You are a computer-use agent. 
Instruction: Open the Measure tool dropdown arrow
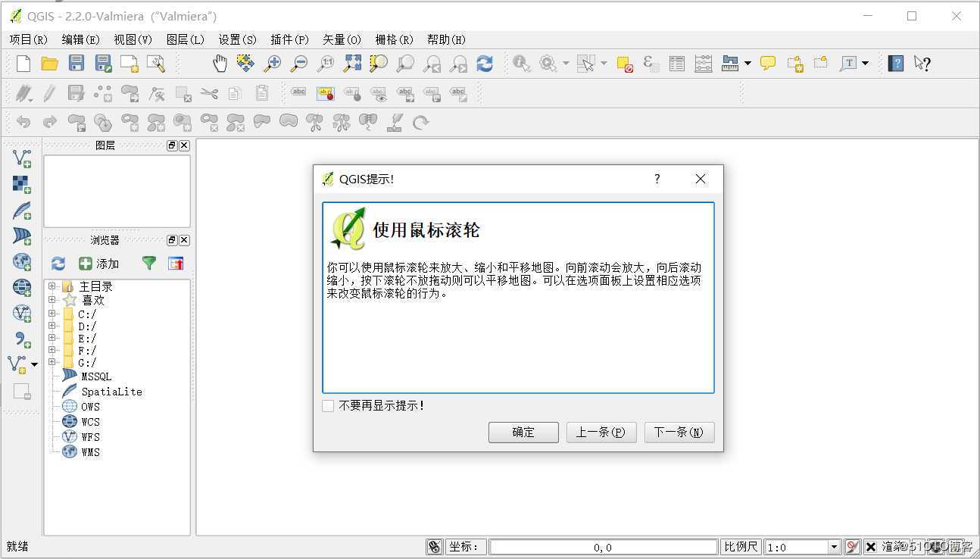[x=747, y=64]
